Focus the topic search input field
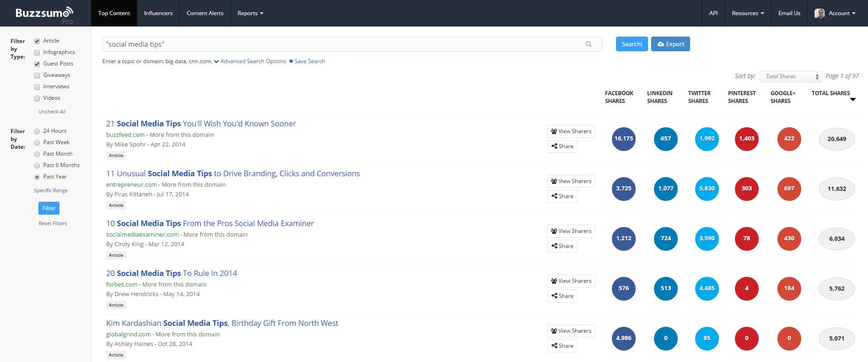This screenshot has height=362, width=868. coord(343,44)
